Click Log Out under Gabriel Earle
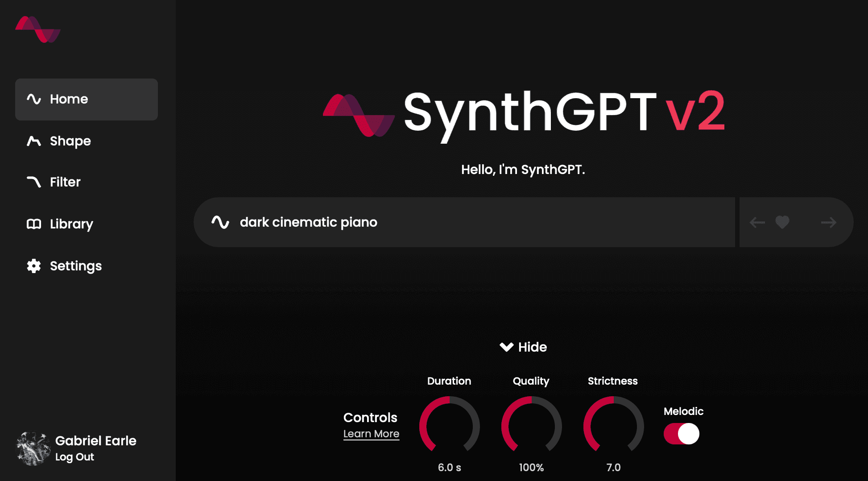 74,456
